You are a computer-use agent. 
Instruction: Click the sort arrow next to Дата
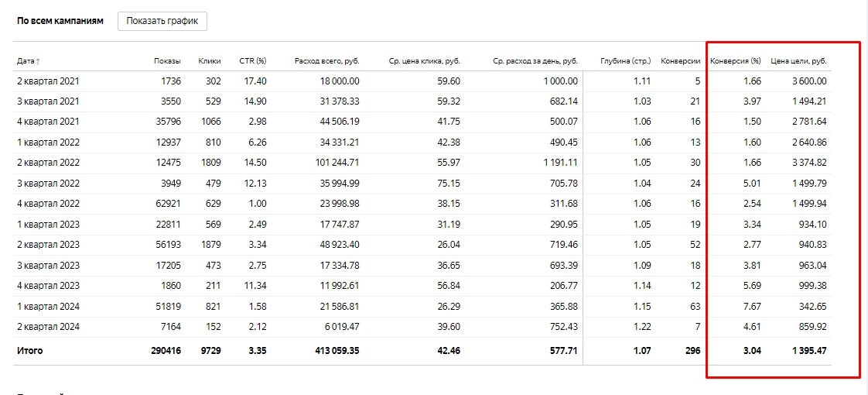(x=38, y=60)
